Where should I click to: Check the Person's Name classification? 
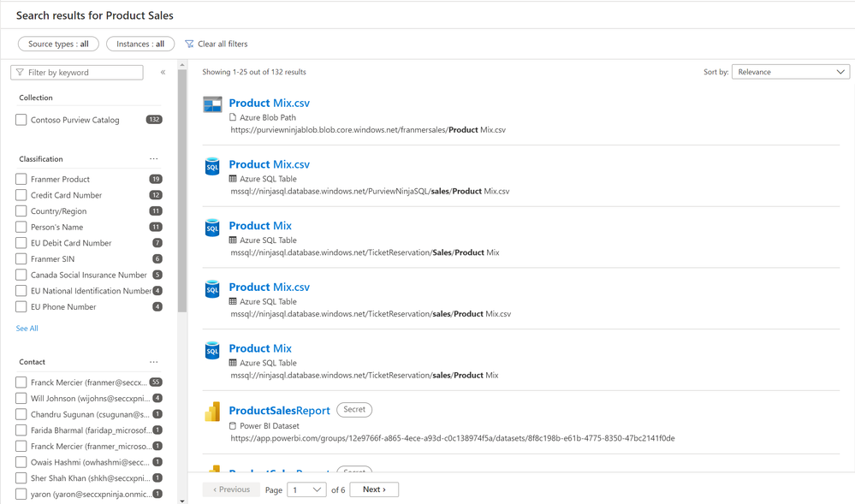[21, 227]
